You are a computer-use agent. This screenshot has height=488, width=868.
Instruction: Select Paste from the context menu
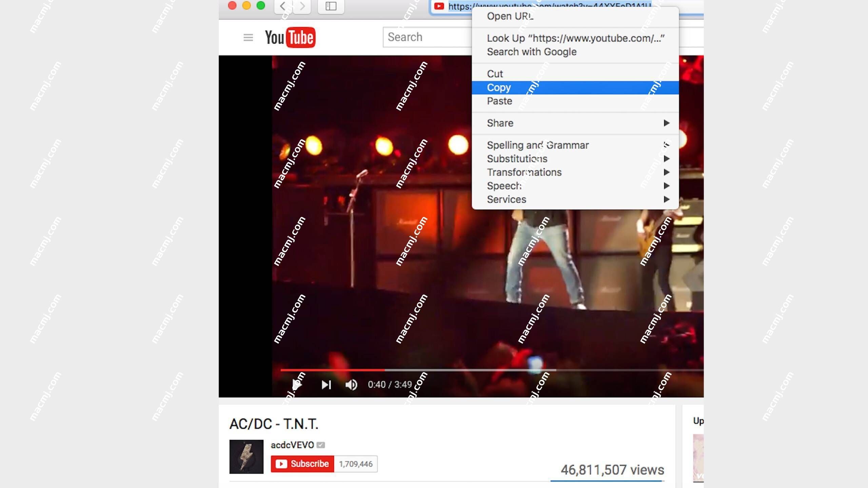click(499, 101)
